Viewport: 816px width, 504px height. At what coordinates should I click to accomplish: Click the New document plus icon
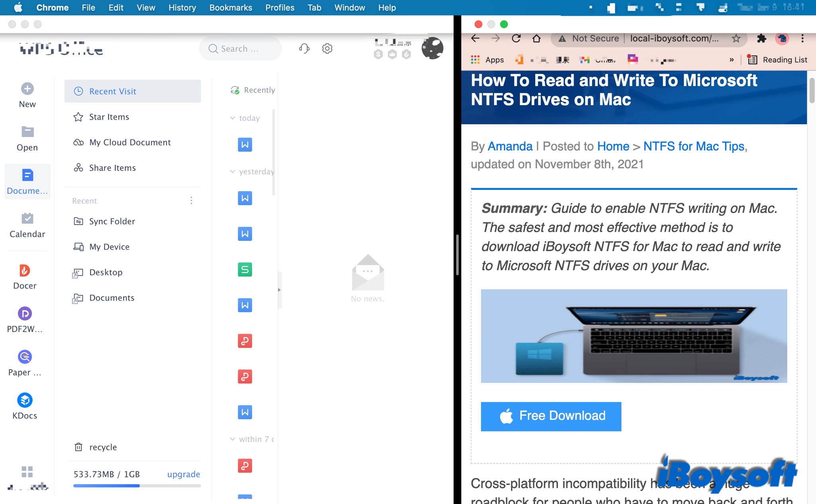[x=27, y=89]
